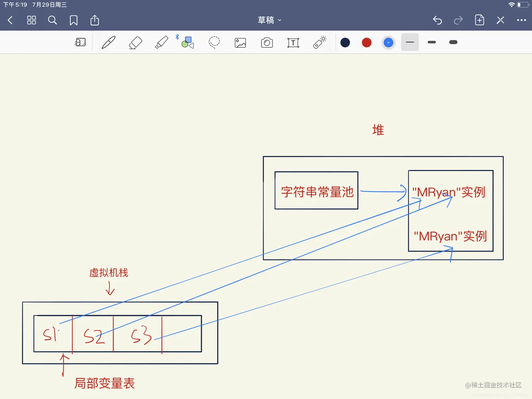
Task: Activate the laser pointer tool
Action: (319, 42)
